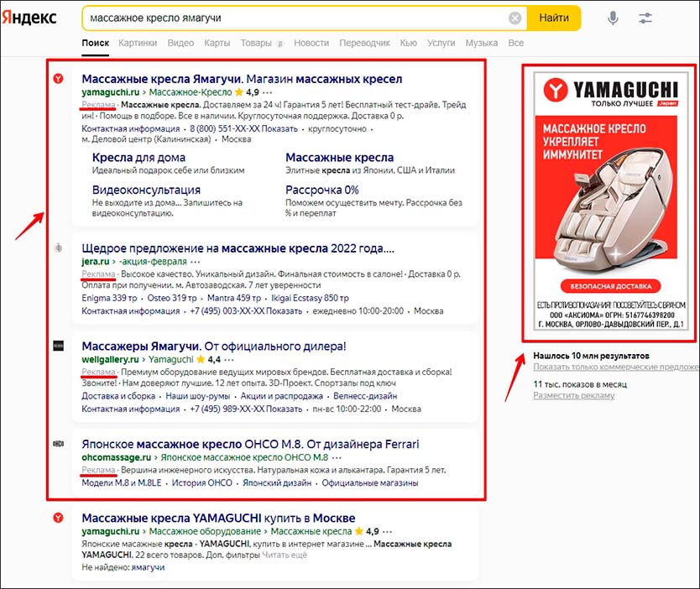Image resolution: width=700 pixels, height=589 pixels.
Task: Expand the Все services tab
Action: coord(515,43)
